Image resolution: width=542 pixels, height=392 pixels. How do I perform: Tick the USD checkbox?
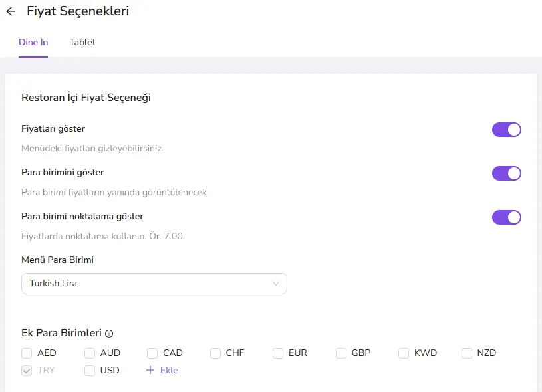90,371
